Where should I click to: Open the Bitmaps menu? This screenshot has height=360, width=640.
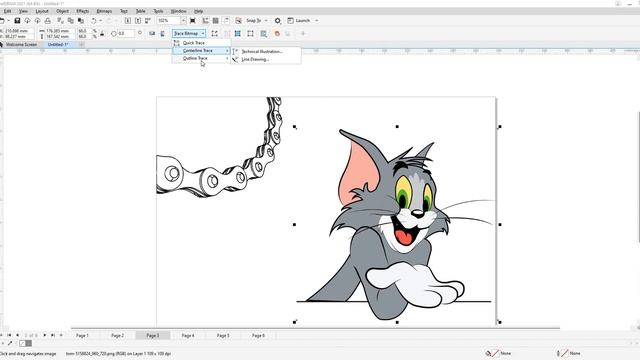click(x=104, y=11)
